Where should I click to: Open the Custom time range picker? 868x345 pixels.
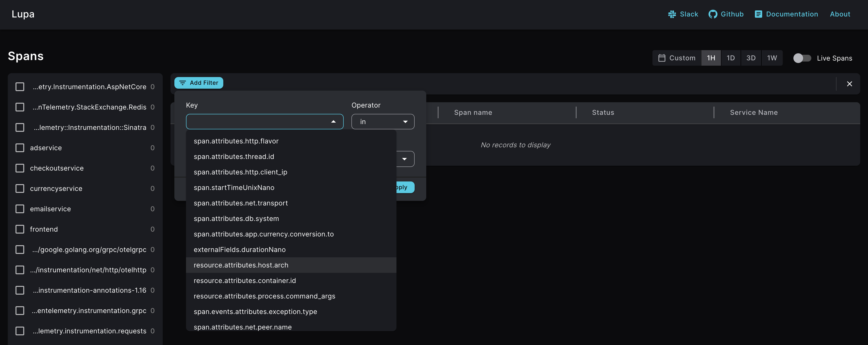click(677, 58)
